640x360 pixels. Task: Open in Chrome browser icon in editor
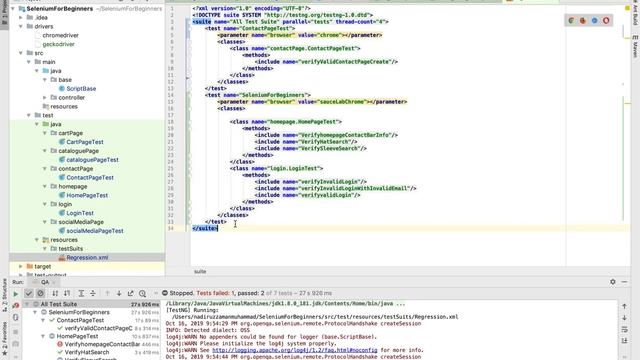click(571, 20)
